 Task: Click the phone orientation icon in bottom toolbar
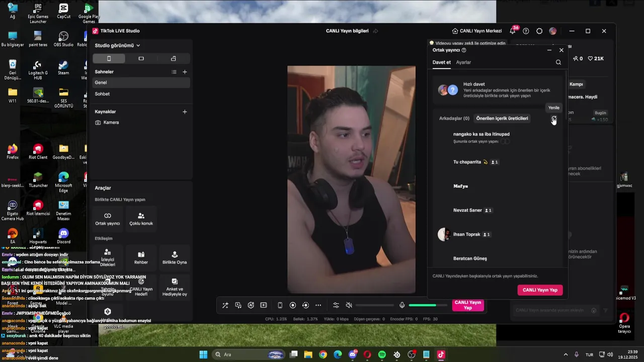pyautogui.click(x=280, y=305)
